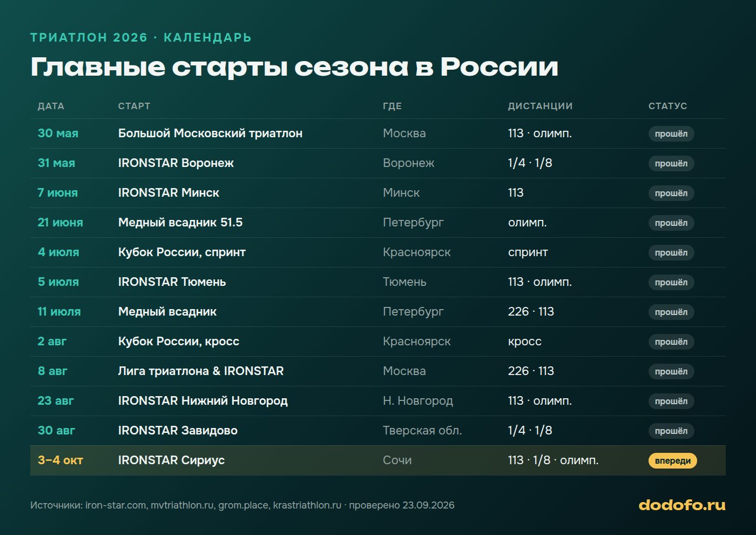Click the 'СТАТУС' column header
The width and height of the screenshot is (756, 535).
tap(667, 106)
